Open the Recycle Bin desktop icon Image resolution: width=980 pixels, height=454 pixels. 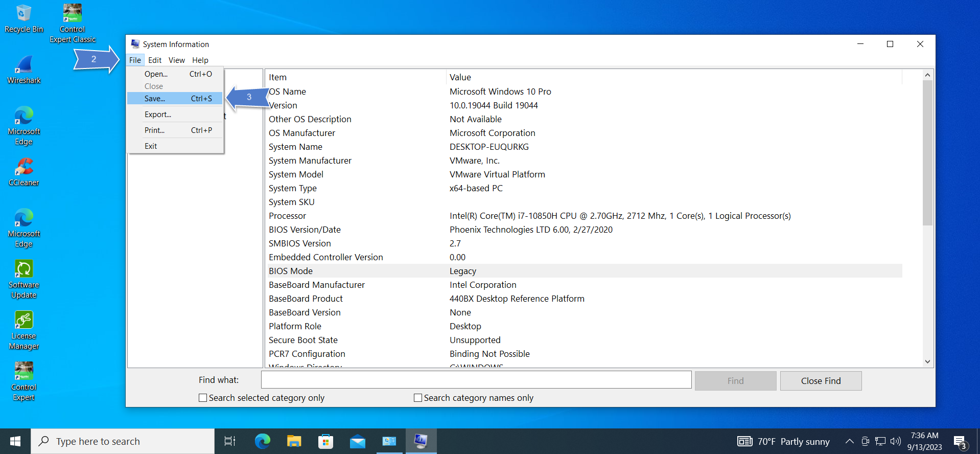click(x=24, y=19)
